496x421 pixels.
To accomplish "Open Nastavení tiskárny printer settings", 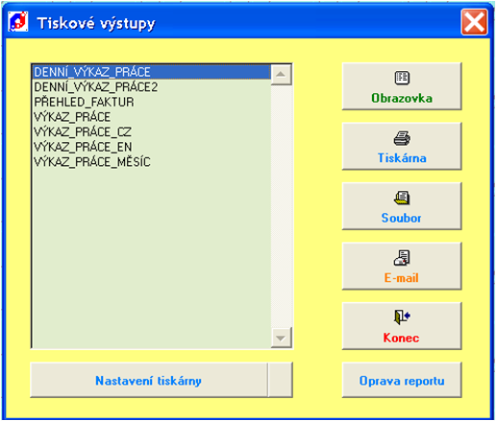I will click(x=149, y=380).
